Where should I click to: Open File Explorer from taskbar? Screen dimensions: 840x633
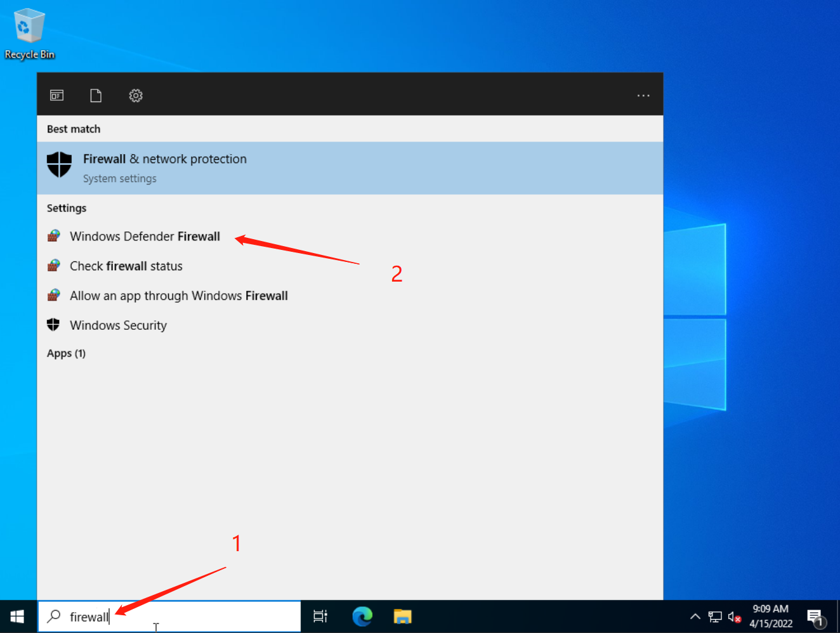403,617
